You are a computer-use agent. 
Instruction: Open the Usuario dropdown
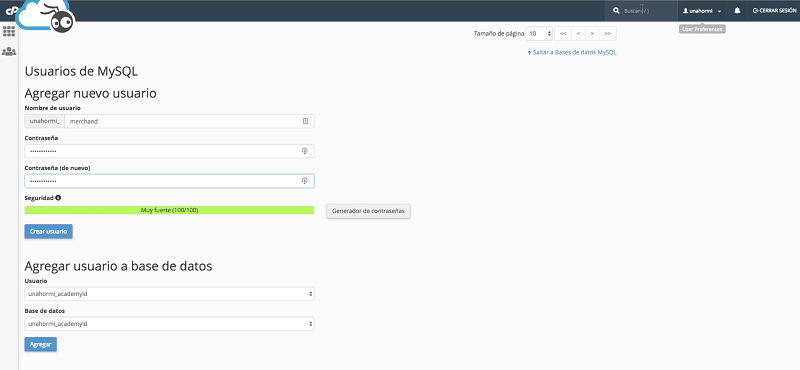(x=169, y=294)
